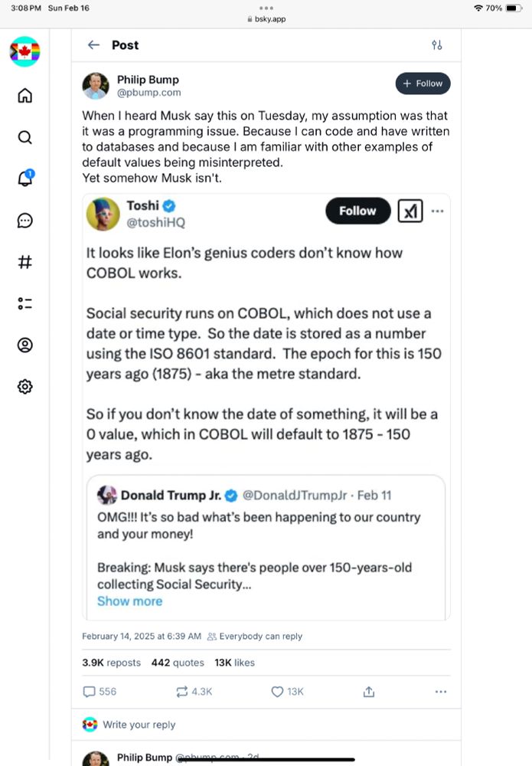
Task: Open Settings from the sidebar gear
Action: pos(25,386)
